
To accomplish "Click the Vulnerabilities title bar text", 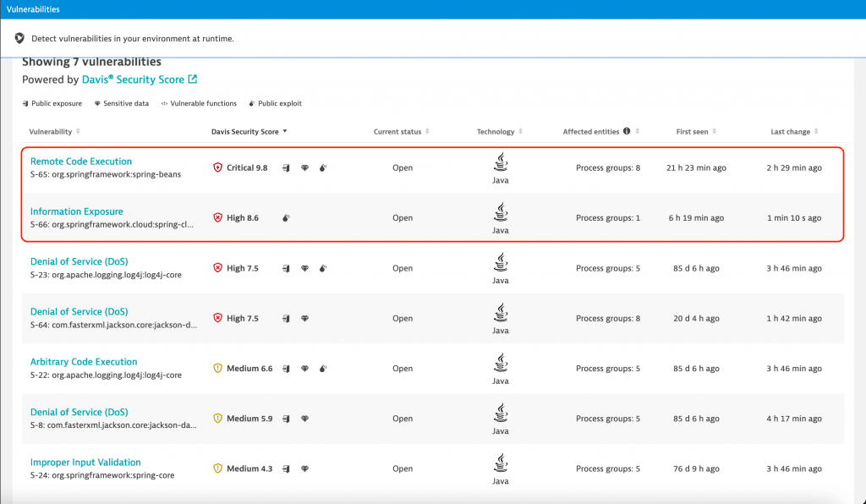I will coord(33,9).
